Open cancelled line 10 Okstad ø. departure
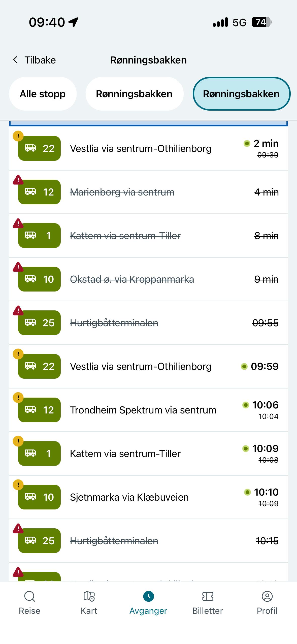Viewport: 297px width, 644px height. tap(148, 279)
